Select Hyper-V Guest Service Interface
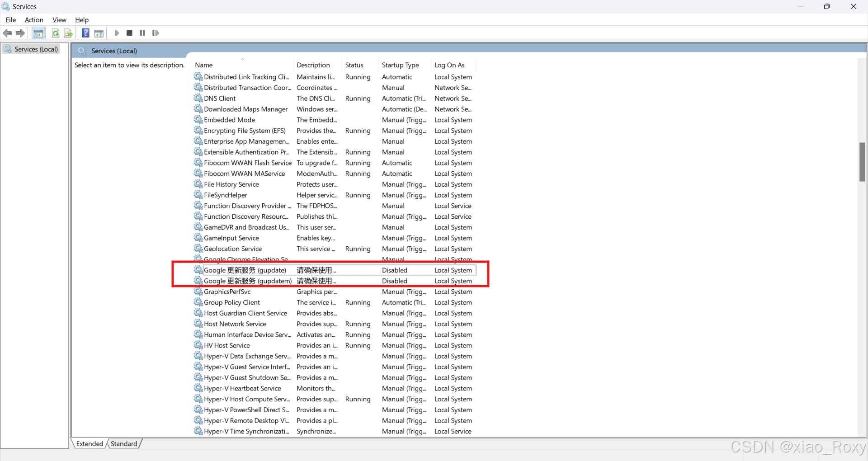Viewport: 868px width, 461px height. (x=335, y=367)
